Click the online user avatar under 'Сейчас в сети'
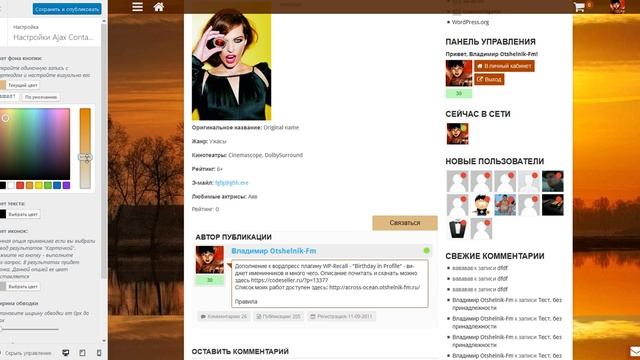Image resolution: width=640 pixels, height=360 pixels. pos(458,134)
